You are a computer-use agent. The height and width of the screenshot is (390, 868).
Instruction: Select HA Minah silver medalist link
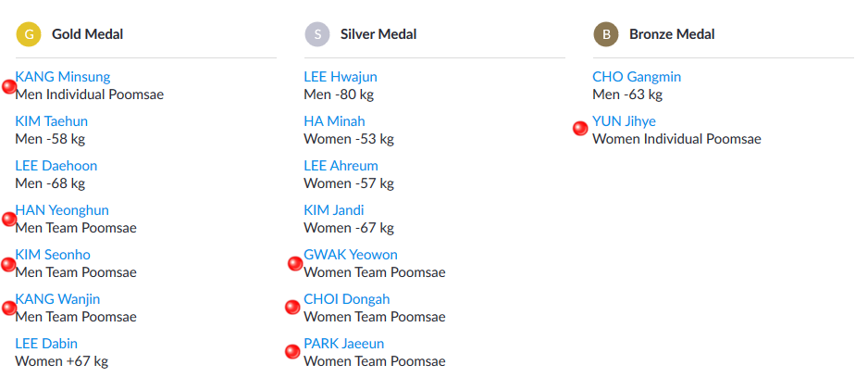pyautogui.click(x=334, y=121)
